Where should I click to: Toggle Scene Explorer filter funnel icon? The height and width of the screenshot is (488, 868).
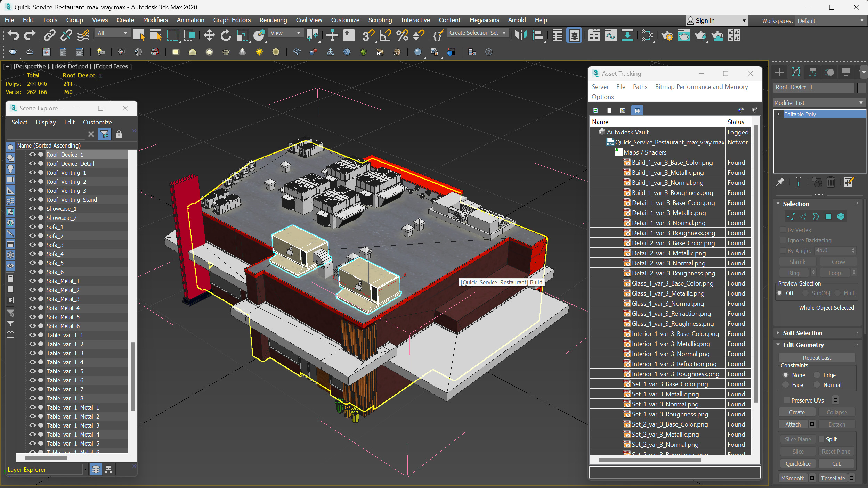pyautogui.click(x=104, y=134)
